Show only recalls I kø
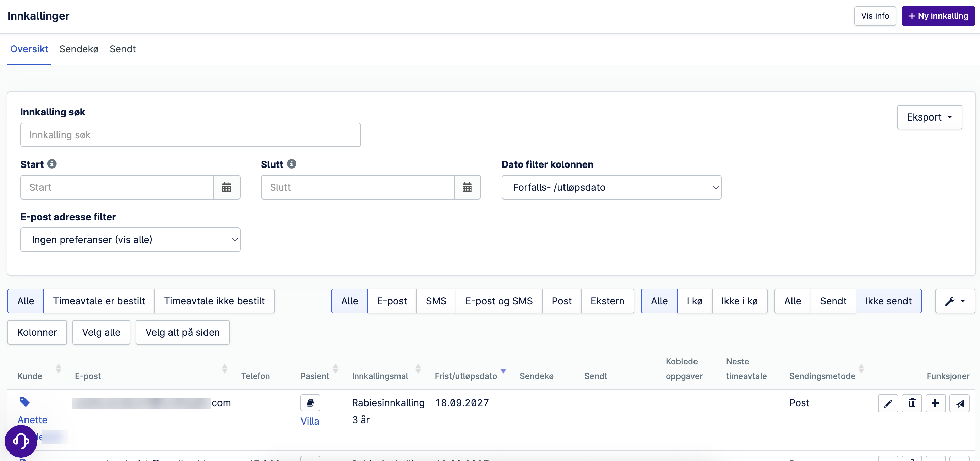The image size is (980, 461). coord(695,301)
